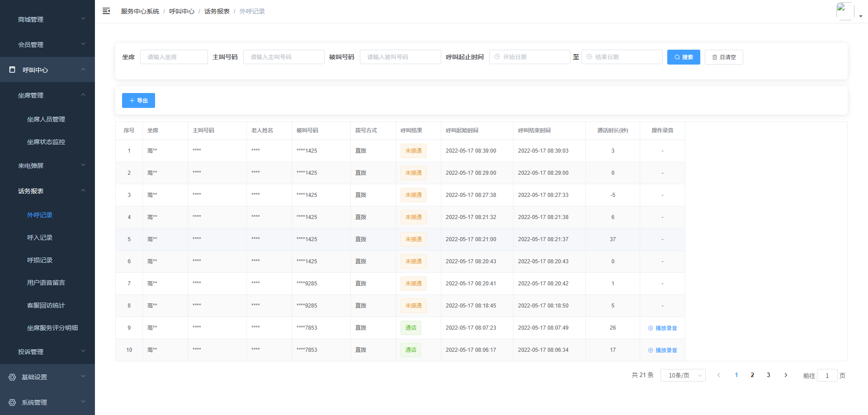Go to page 2 of results

(752, 375)
